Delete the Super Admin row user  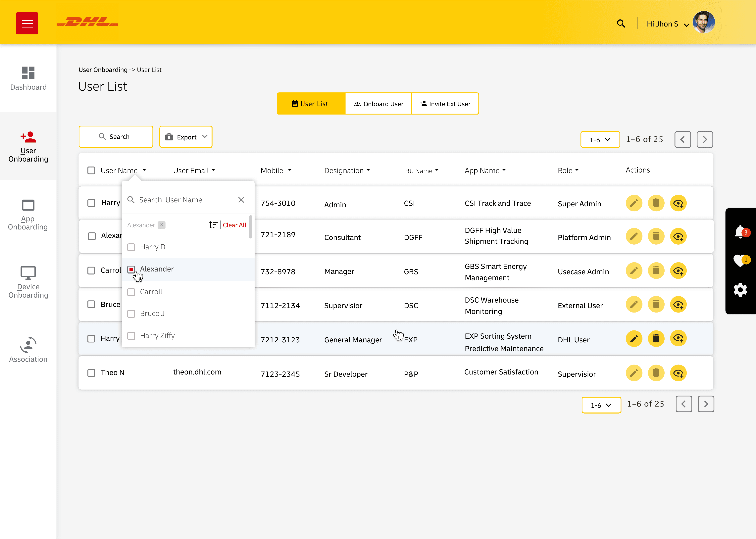656,203
